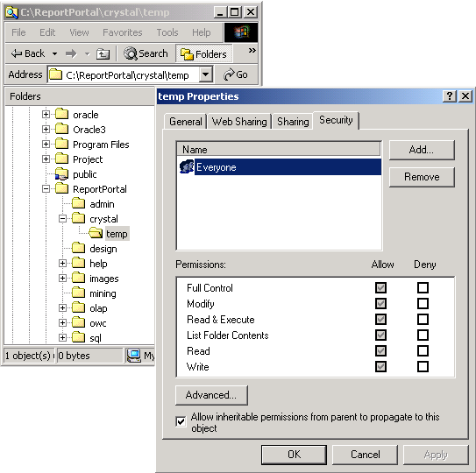Click the Add... button
This screenshot has height=473, width=476.
422,150
